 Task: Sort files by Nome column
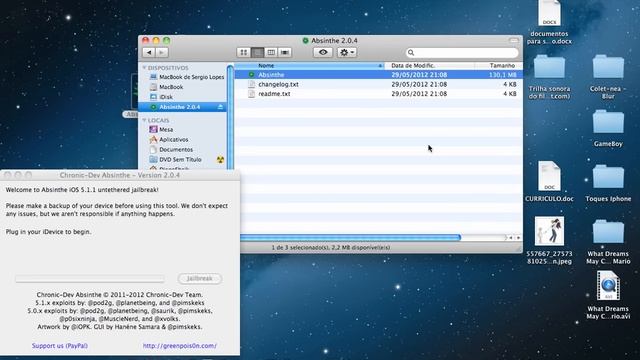tap(309, 66)
